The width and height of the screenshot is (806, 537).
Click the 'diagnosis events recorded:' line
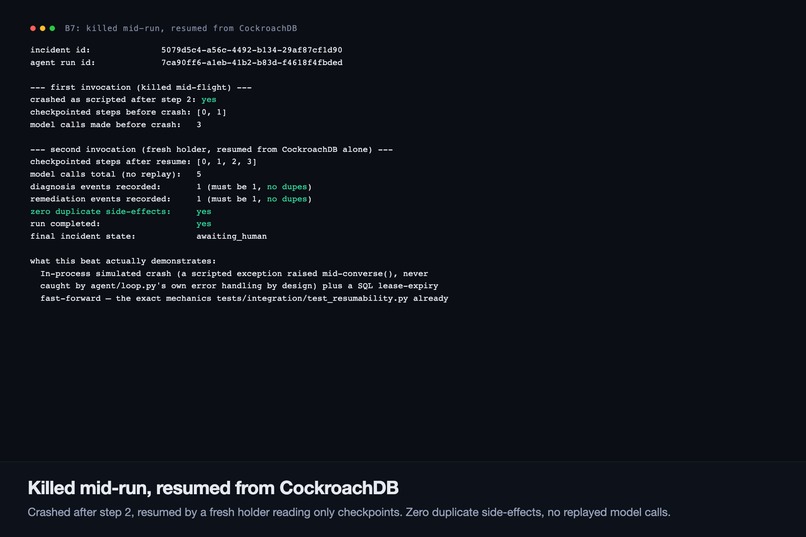coord(171,187)
